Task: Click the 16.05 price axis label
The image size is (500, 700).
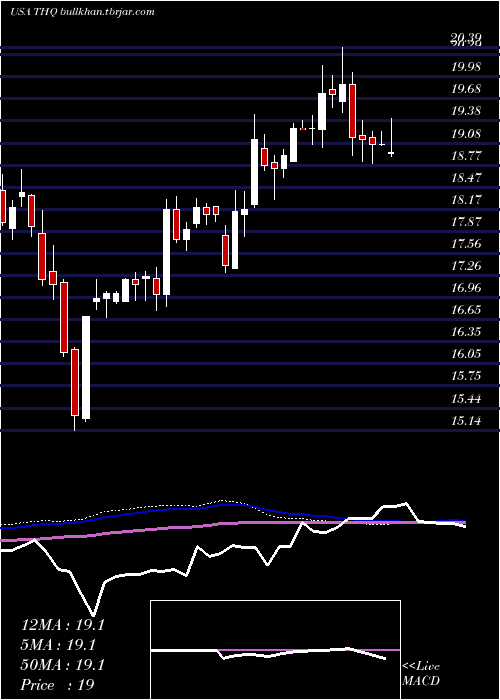Action: click(x=466, y=354)
